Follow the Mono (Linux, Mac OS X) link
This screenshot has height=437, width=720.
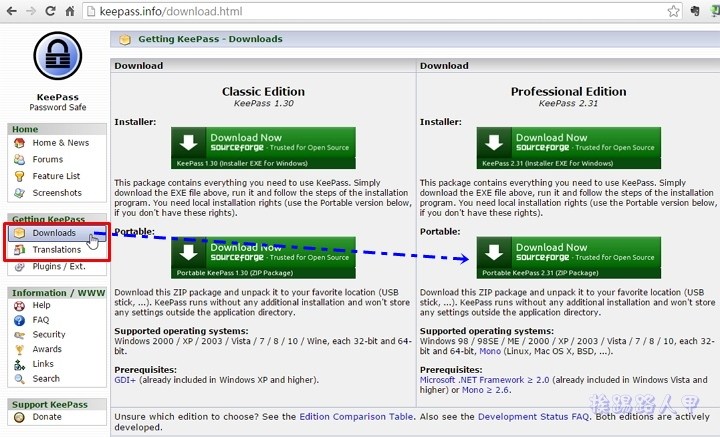[490, 351]
